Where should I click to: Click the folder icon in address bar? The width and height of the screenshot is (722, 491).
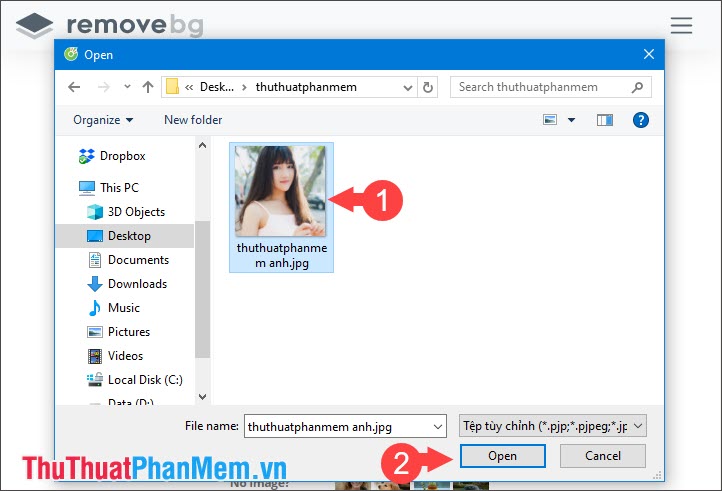172,87
